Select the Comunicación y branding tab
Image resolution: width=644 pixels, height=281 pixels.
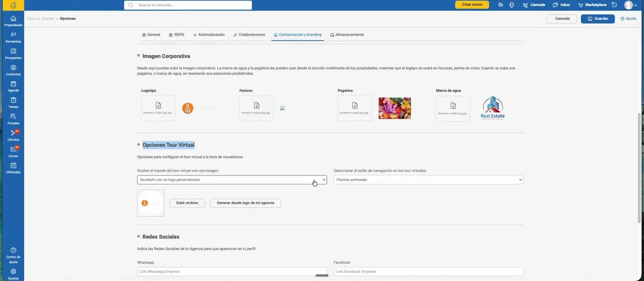(x=297, y=35)
